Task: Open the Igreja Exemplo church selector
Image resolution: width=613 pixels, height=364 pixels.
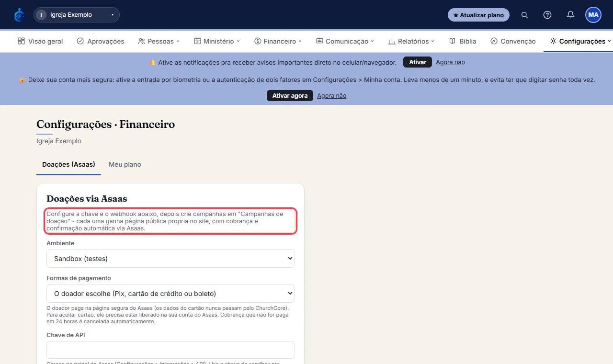Action: (x=77, y=15)
